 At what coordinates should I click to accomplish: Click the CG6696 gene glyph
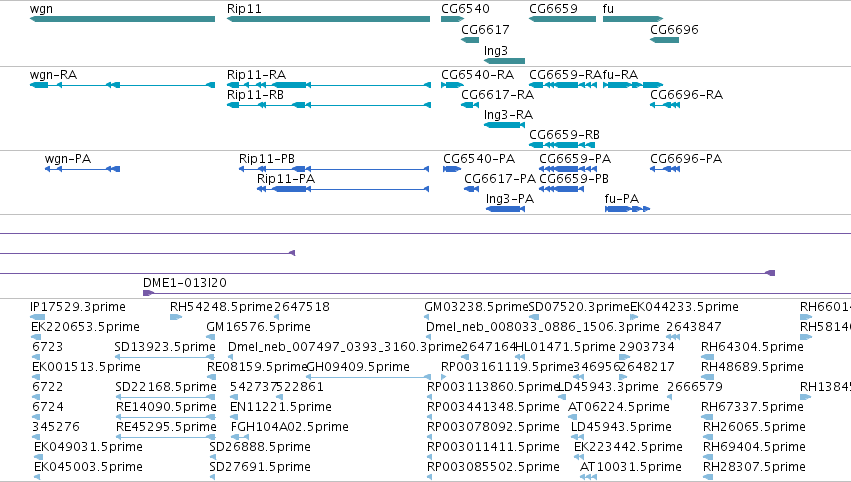tap(664, 40)
